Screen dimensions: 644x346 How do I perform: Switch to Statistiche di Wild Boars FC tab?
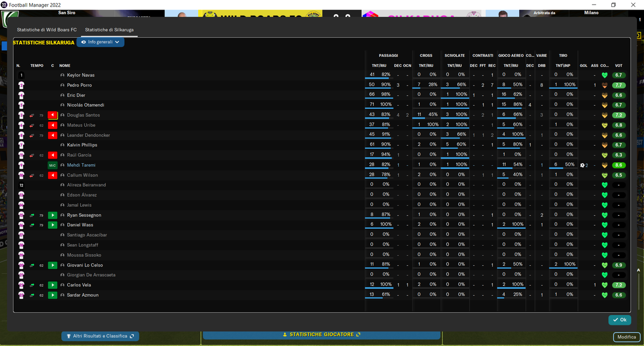47,30
